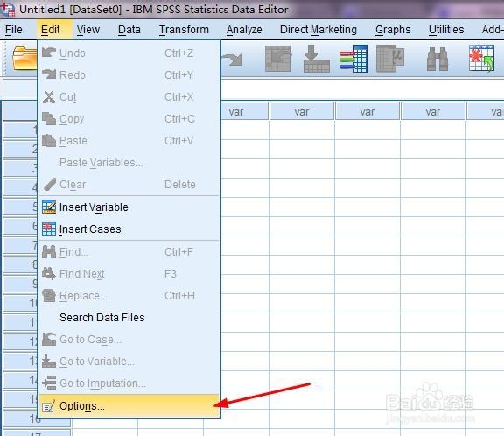Open the Analyze menu
Viewport: 504px width, 436px height.
tap(244, 30)
